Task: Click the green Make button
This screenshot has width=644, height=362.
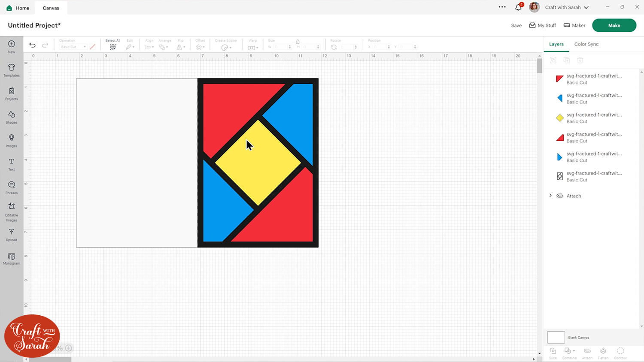Action: tap(614, 25)
